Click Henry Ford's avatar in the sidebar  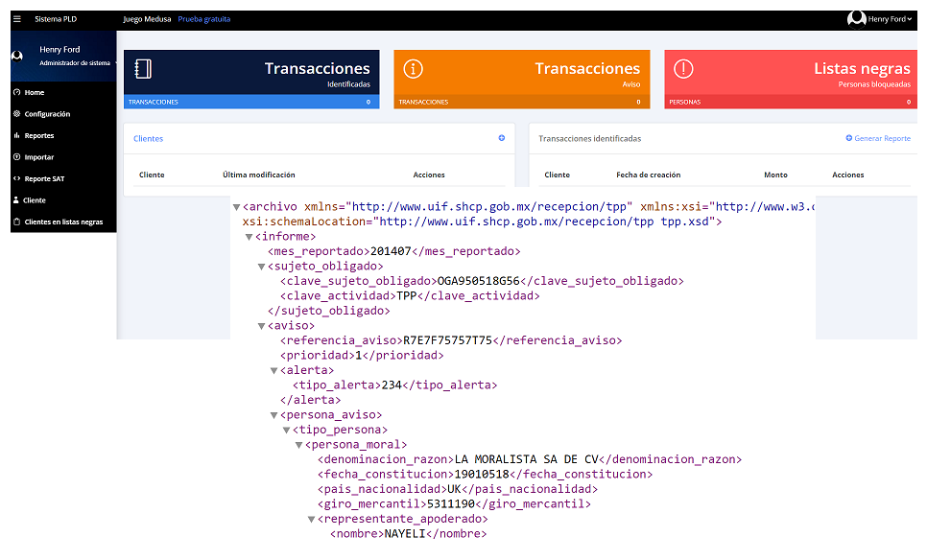coord(17,56)
